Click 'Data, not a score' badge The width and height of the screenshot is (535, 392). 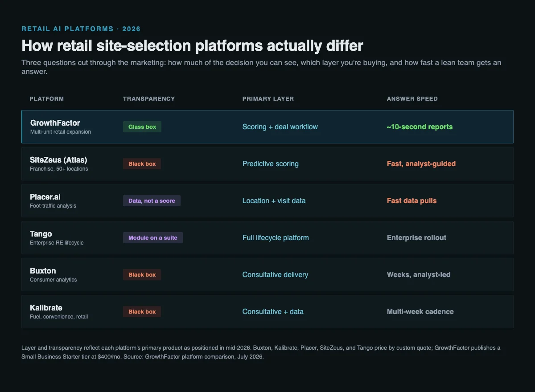tap(152, 201)
